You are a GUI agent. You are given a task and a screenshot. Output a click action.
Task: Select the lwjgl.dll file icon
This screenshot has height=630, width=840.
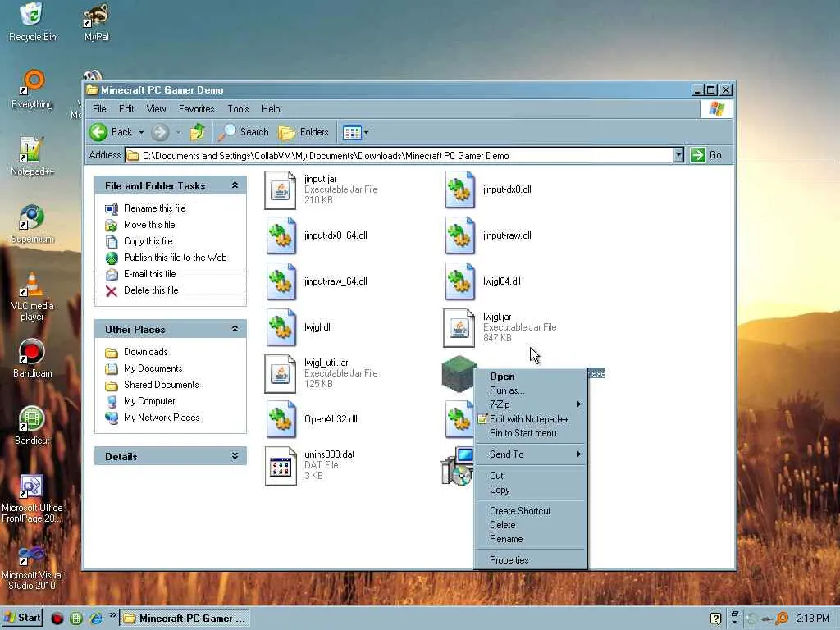pos(281,328)
